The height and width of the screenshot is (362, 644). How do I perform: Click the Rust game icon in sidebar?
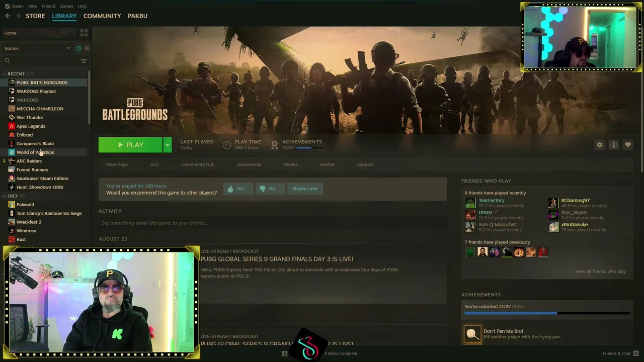click(x=12, y=239)
